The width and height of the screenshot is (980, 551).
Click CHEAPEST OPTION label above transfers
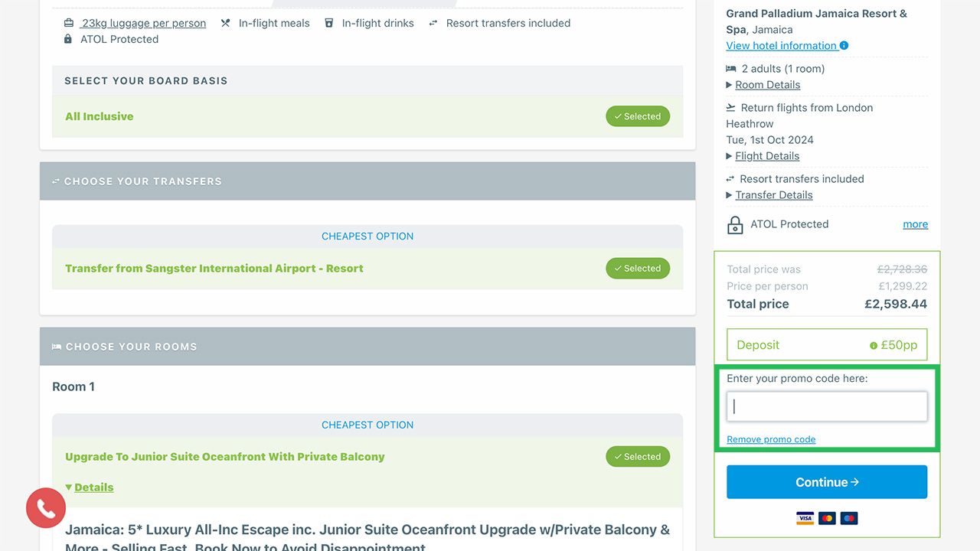[x=367, y=236]
